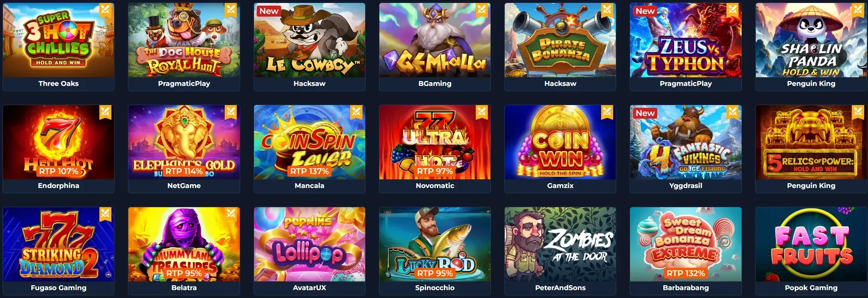
Task: Click the tournament badge on 3 Hot Chillies
Action: click(105, 10)
